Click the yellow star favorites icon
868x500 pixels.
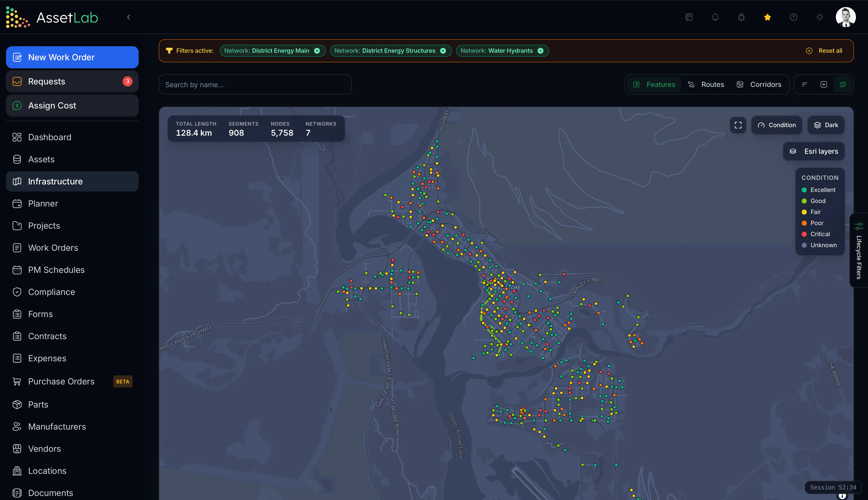(768, 17)
